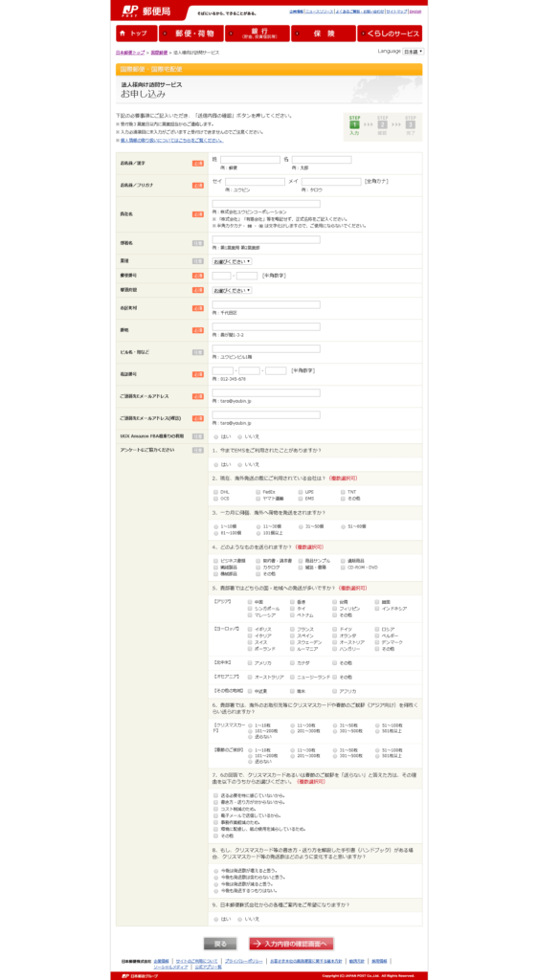Click the STEP 3 progress box
Image resolution: width=538 pixels, height=980 pixels.
[x=411, y=125]
